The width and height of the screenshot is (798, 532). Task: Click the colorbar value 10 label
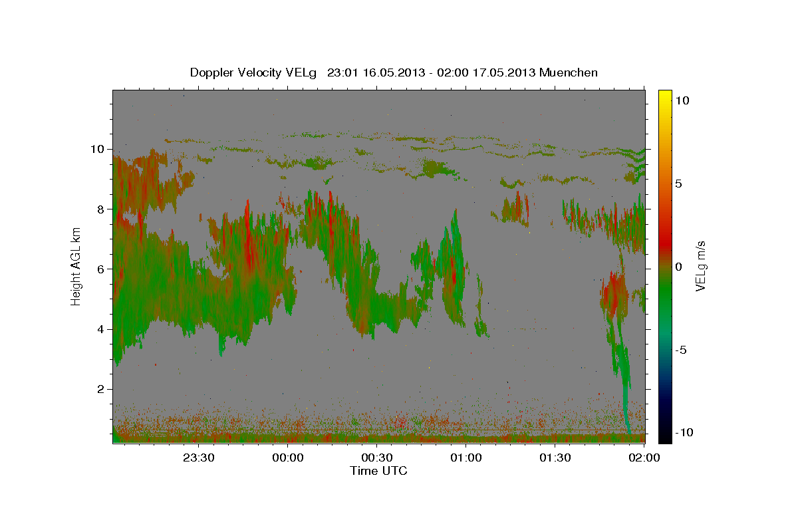[682, 100]
